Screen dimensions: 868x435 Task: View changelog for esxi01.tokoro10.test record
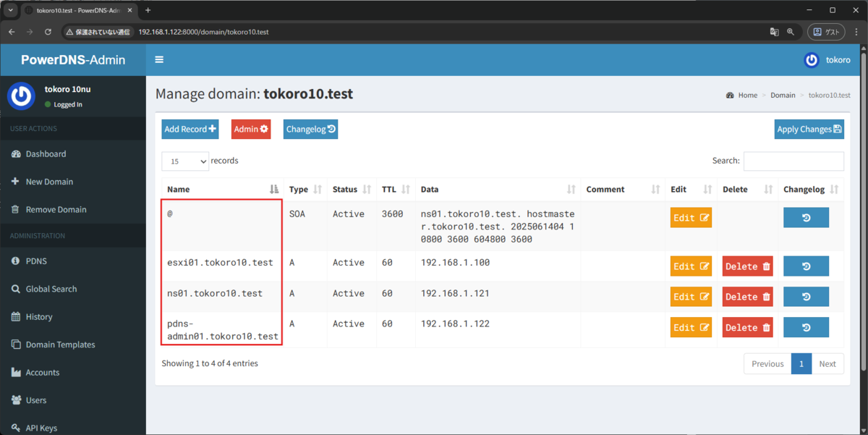click(806, 266)
